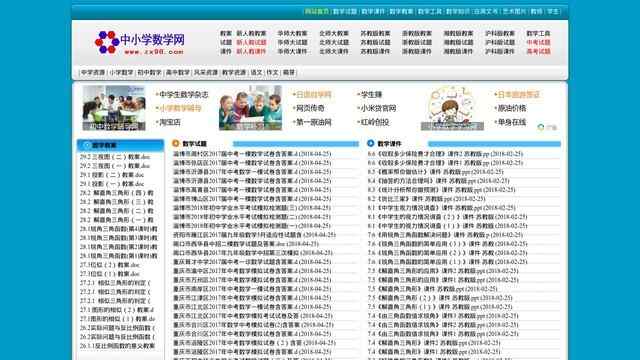
Task: Open 29.2 三视图（一）教案.doc
Action: (x=115, y=166)
